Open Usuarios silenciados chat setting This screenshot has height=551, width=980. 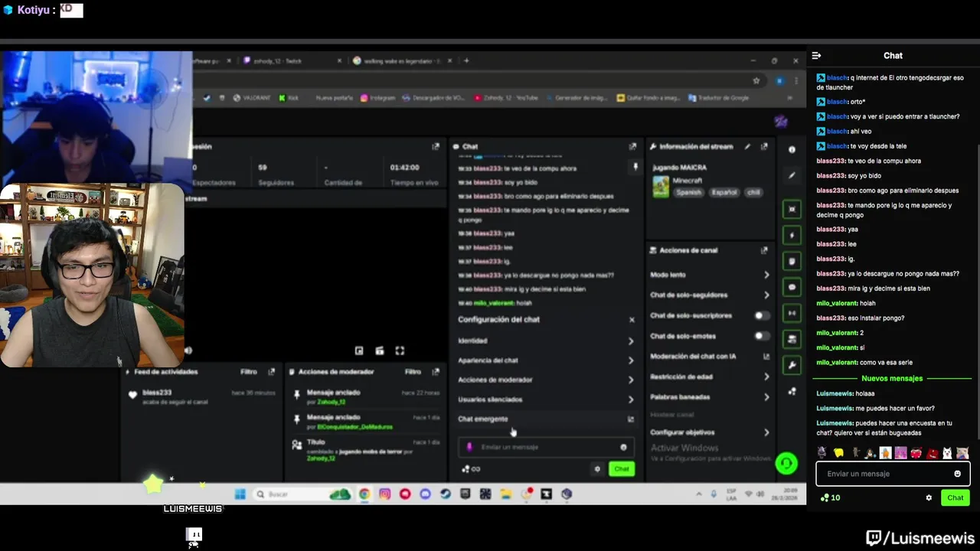[546, 399]
